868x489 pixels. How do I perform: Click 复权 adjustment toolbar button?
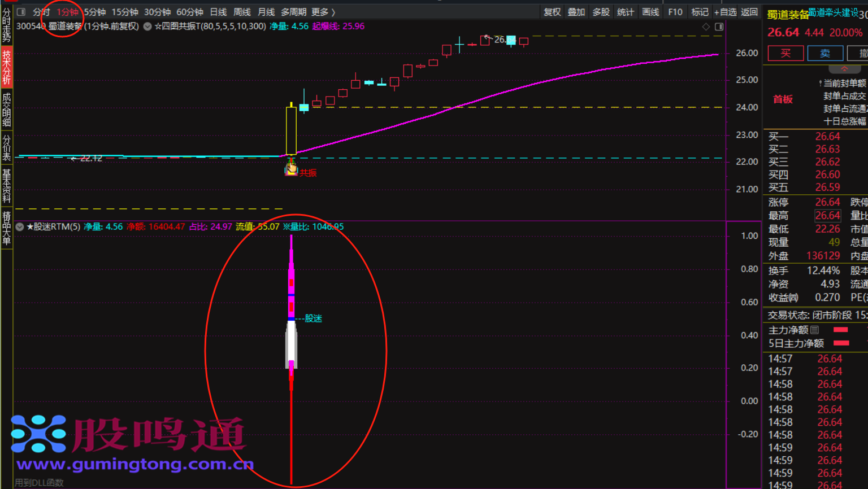click(552, 12)
